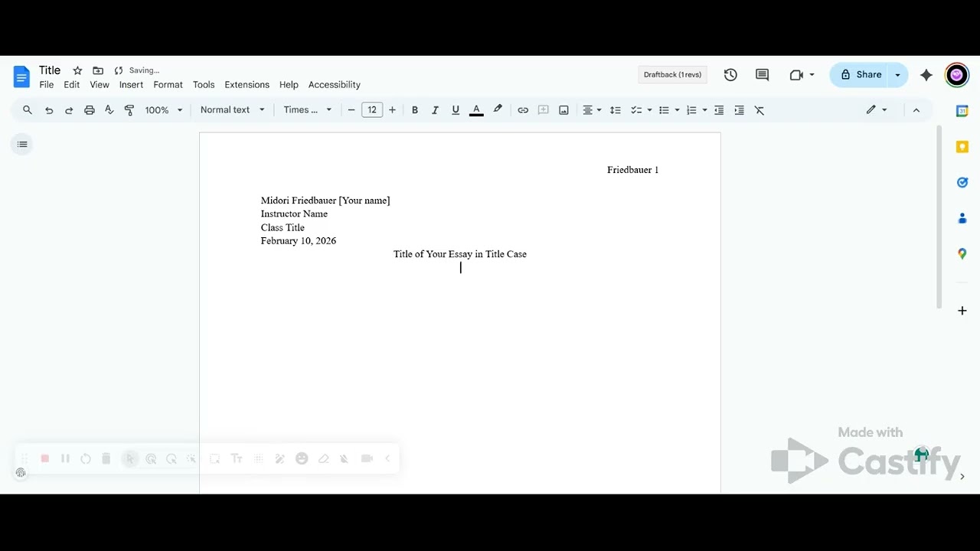
Task: Collapse the menus with the up chevron
Action: pos(916,110)
